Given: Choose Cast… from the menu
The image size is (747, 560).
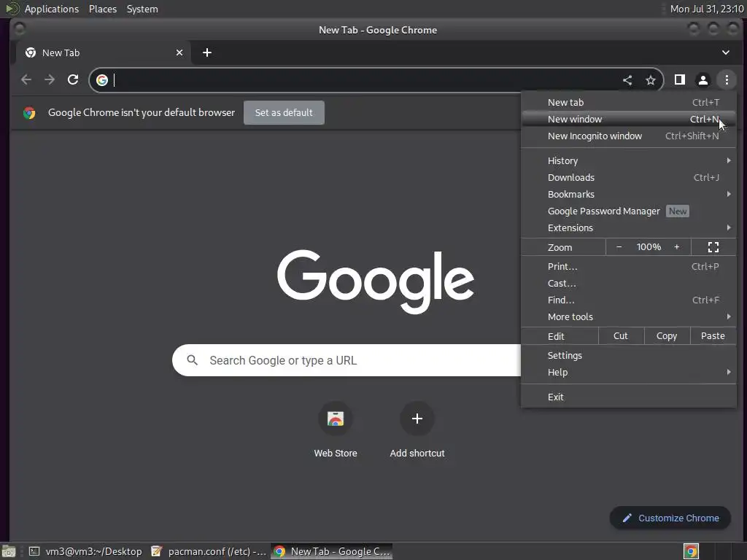Looking at the screenshot, I should [629, 284].
